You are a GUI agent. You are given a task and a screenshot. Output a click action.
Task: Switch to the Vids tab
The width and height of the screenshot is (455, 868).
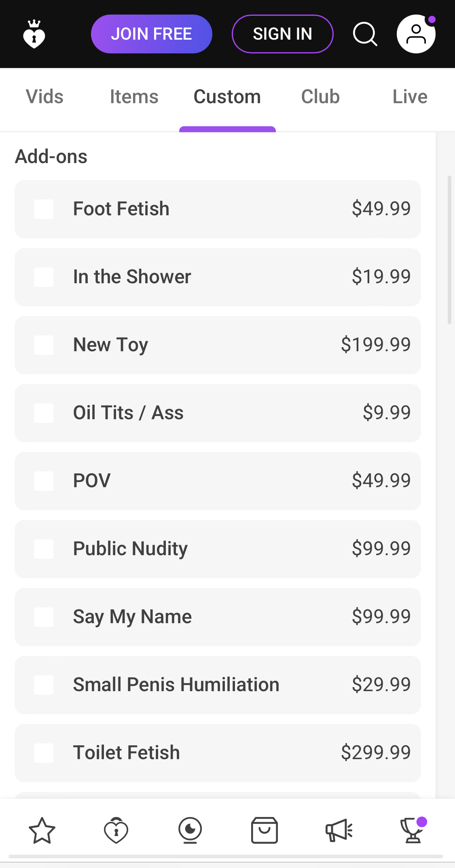click(44, 97)
